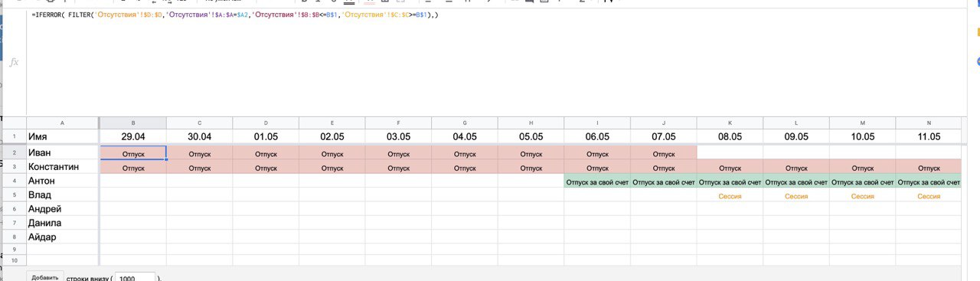
Task: Select column C header
Action: [x=200, y=123]
